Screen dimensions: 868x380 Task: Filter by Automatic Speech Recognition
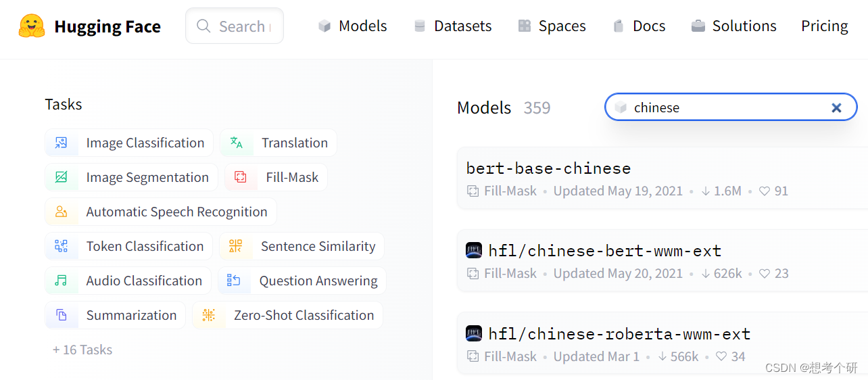(x=161, y=212)
